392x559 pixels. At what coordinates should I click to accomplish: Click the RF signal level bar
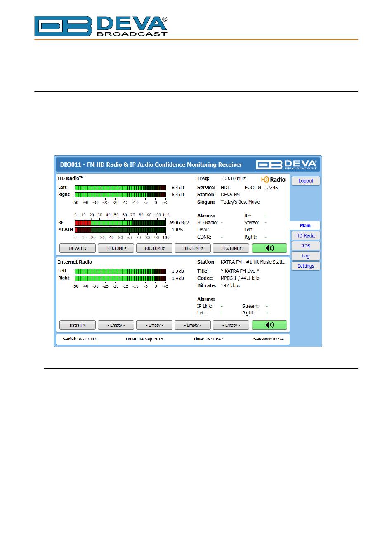click(120, 223)
